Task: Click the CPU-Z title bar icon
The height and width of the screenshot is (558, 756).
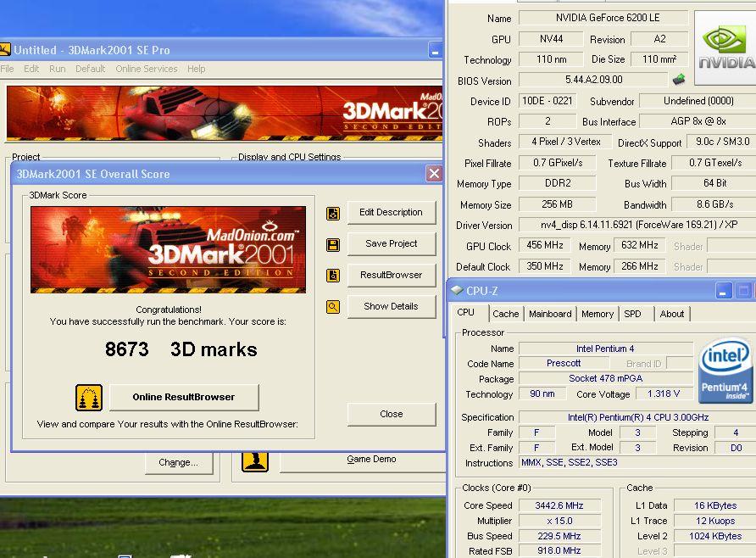Action: (457, 290)
